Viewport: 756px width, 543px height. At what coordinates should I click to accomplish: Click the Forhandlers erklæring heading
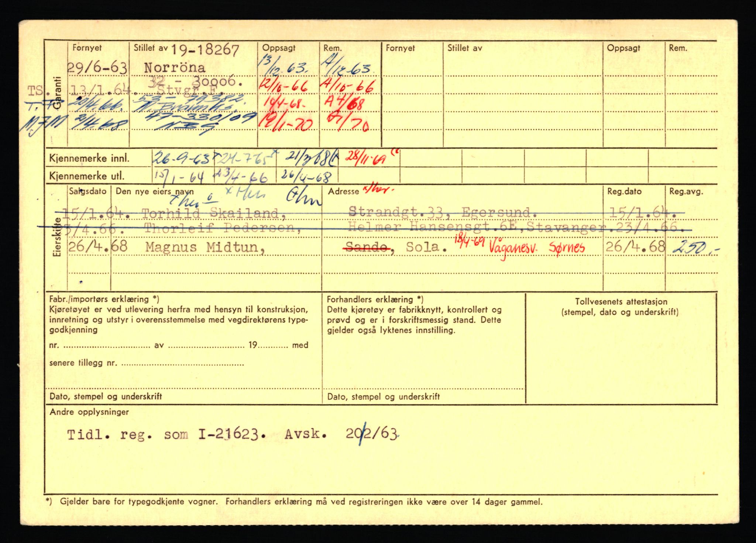pos(375,300)
